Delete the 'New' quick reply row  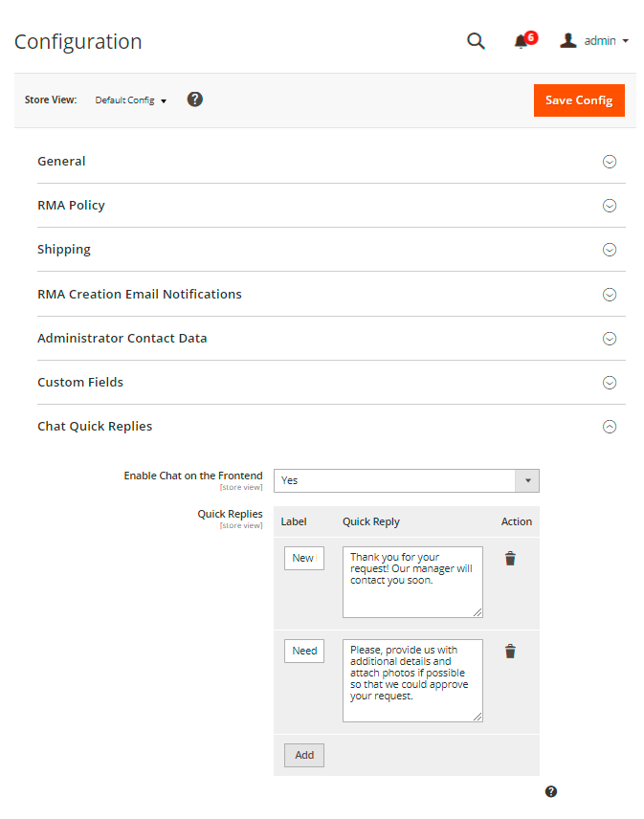pos(510,559)
